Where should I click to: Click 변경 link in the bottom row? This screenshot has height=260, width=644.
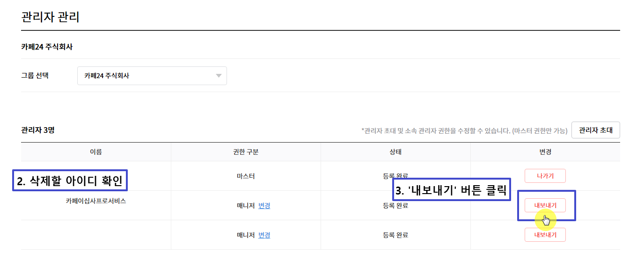264,235
